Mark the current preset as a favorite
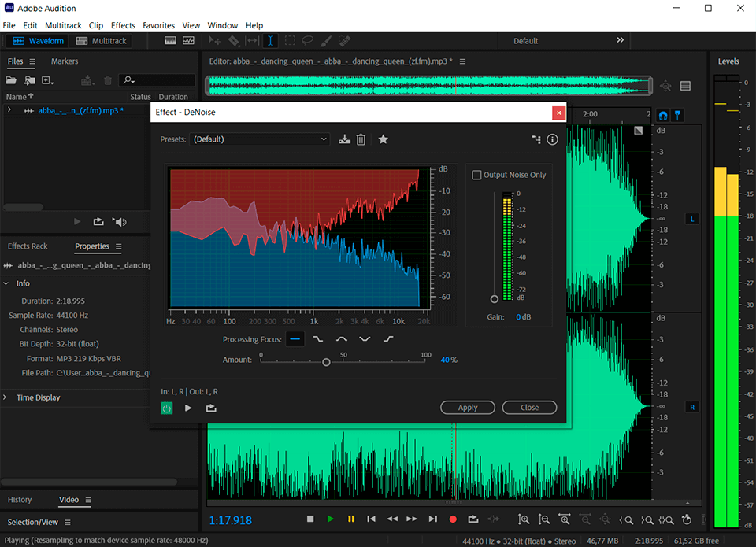This screenshot has width=756, height=547. click(x=383, y=139)
